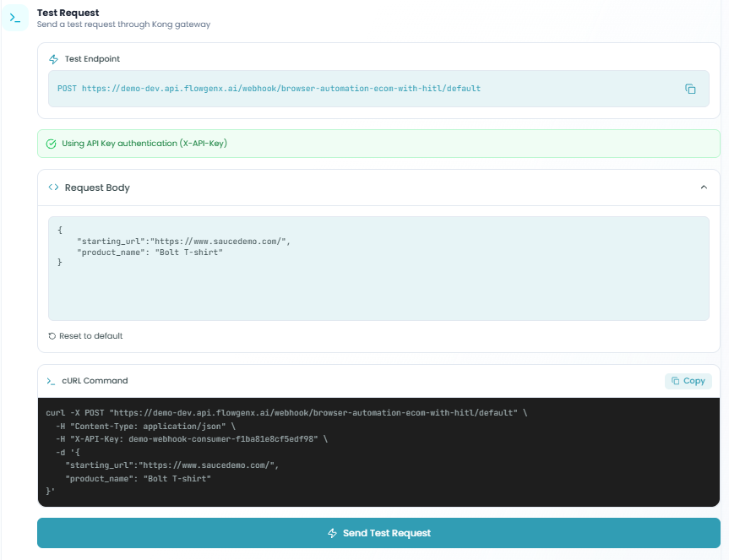Click "Send a test request through Kong gateway" subtitle
This screenshot has width=729, height=560.
(123, 24)
